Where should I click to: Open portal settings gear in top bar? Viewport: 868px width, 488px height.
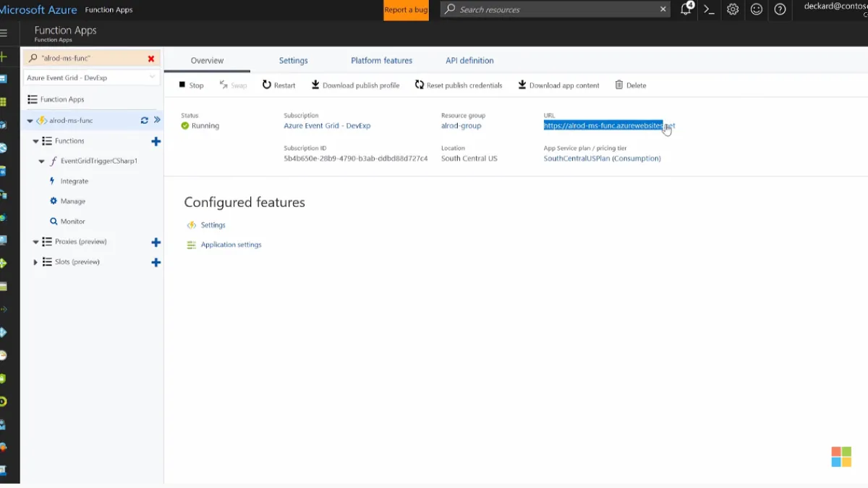point(733,9)
